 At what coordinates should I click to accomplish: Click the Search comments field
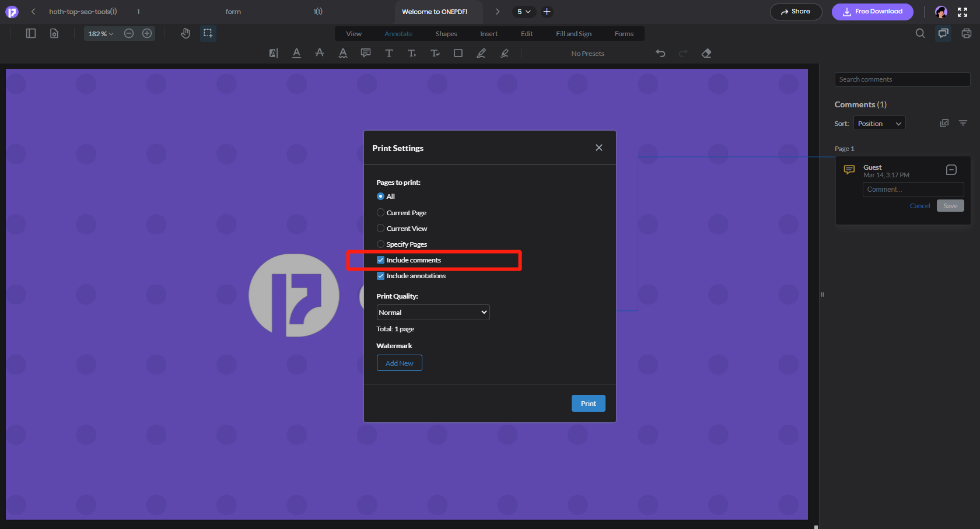[x=902, y=79]
